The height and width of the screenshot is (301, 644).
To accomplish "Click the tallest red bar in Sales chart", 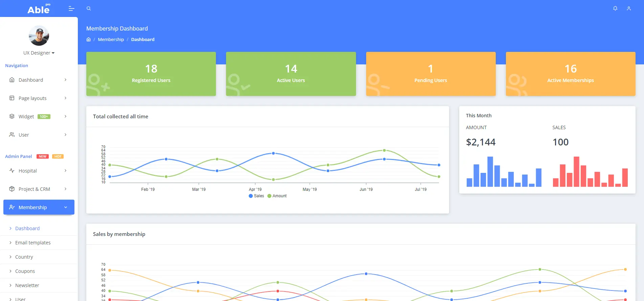I will click(577, 172).
